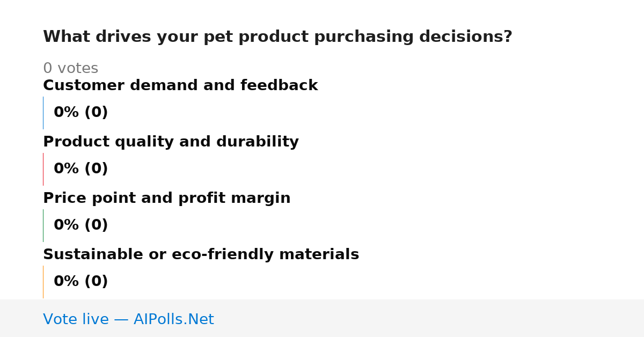The image size is (644, 337).
Task: Click the green bar for Price point
Action: coord(43,225)
